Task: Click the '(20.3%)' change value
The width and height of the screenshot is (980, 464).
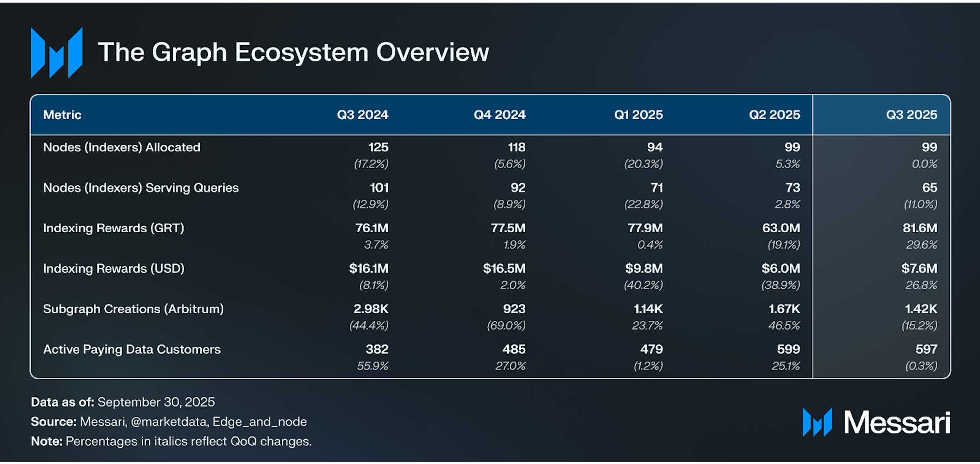Action: [644, 164]
